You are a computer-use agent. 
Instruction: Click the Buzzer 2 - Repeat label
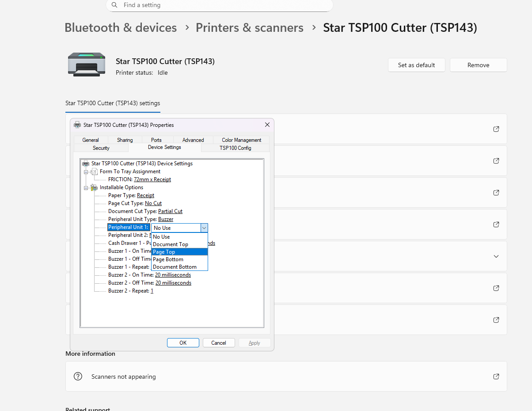click(x=129, y=291)
